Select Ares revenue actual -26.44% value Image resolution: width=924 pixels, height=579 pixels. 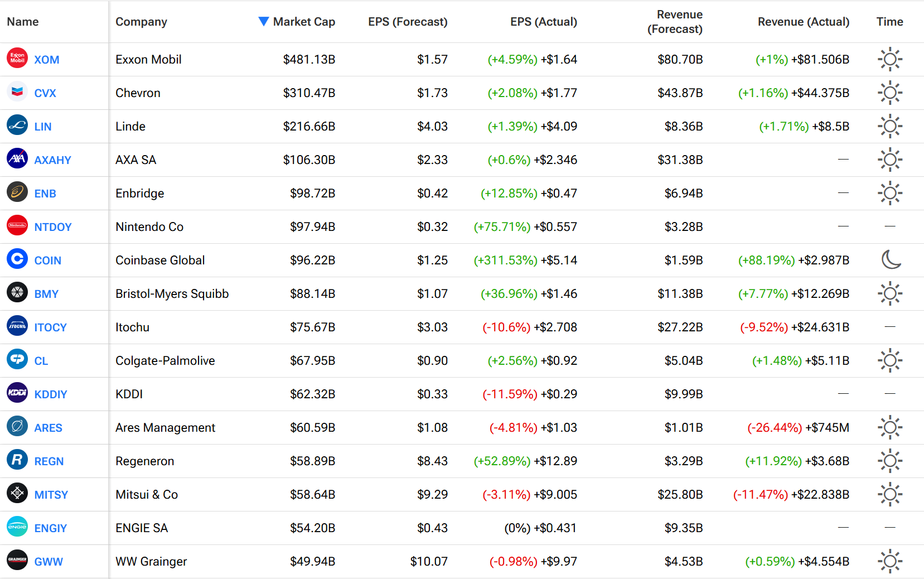coord(775,427)
